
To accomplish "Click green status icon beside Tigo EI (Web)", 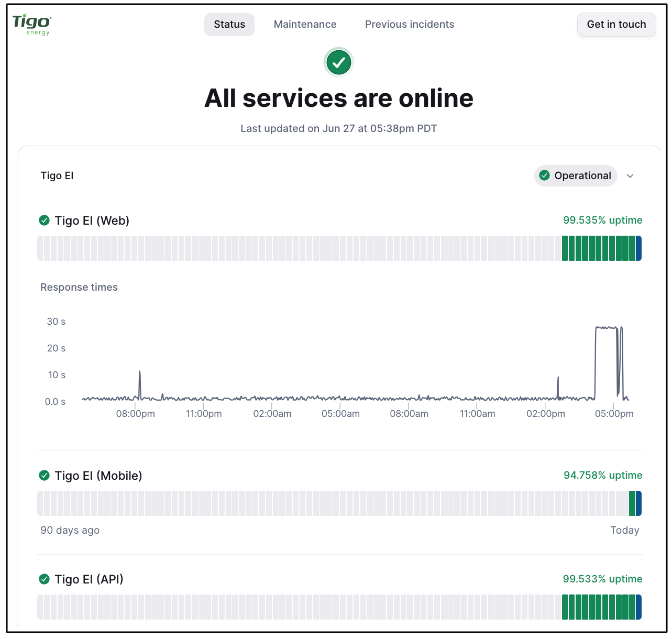I will pyautogui.click(x=45, y=221).
